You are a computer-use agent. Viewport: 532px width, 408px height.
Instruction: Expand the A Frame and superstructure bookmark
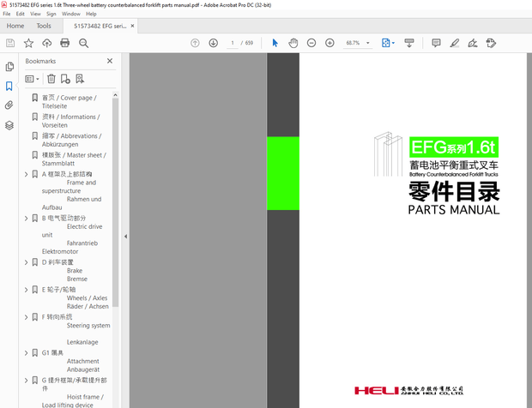click(26, 174)
